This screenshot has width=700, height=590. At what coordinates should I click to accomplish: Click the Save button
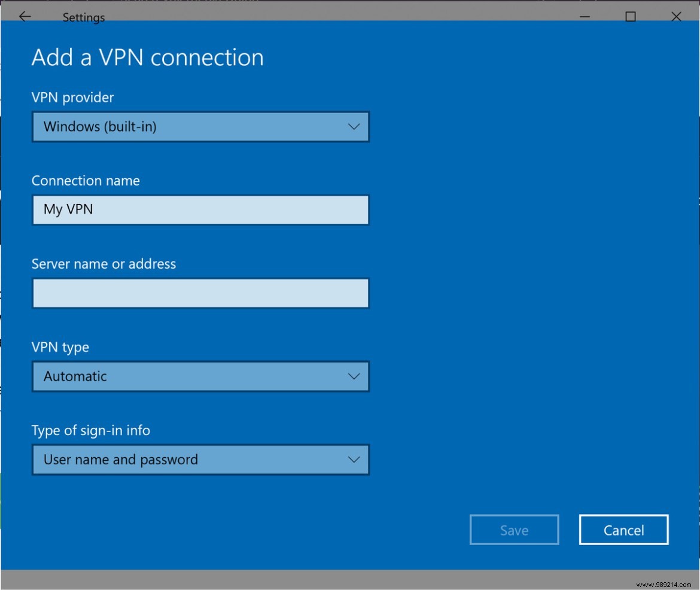pos(514,530)
